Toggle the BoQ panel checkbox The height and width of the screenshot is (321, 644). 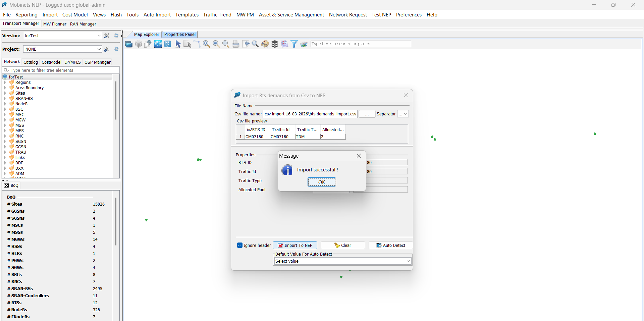(6, 185)
